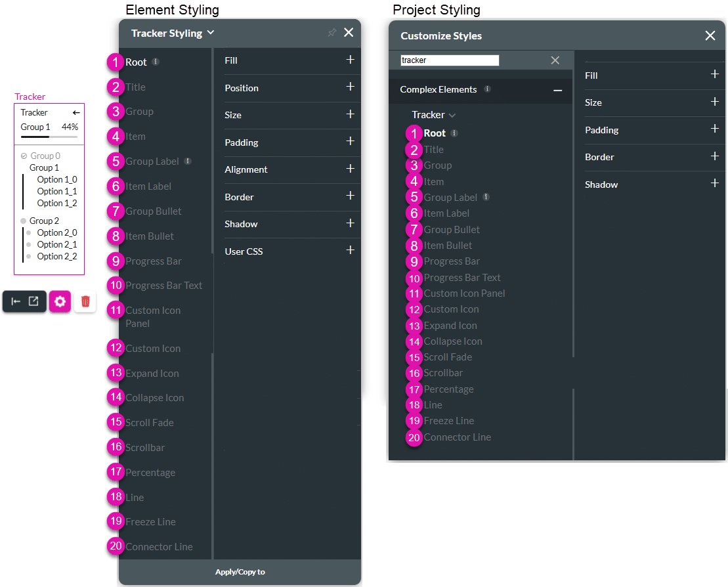Click Option 1_1 in the tracker
Screen dimensions: 728x587
(x=56, y=192)
